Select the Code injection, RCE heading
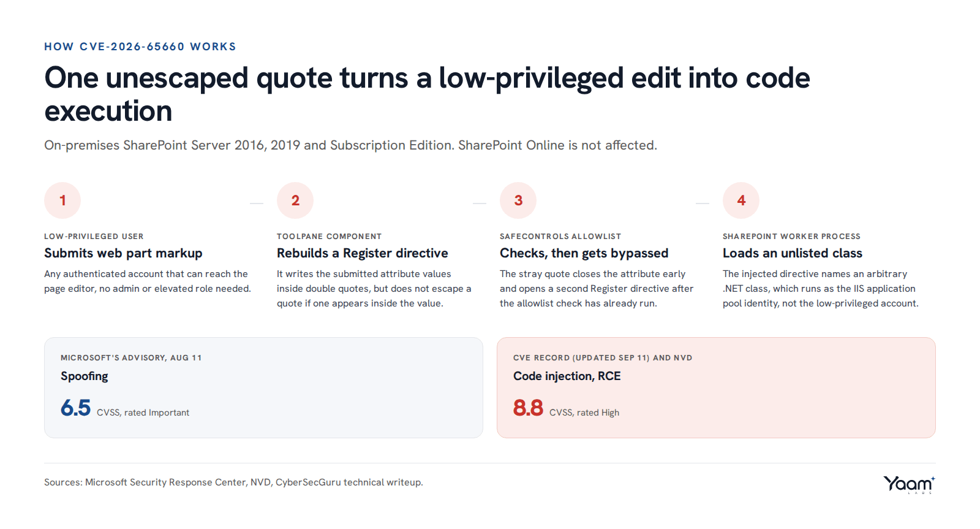 pos(567,376)
